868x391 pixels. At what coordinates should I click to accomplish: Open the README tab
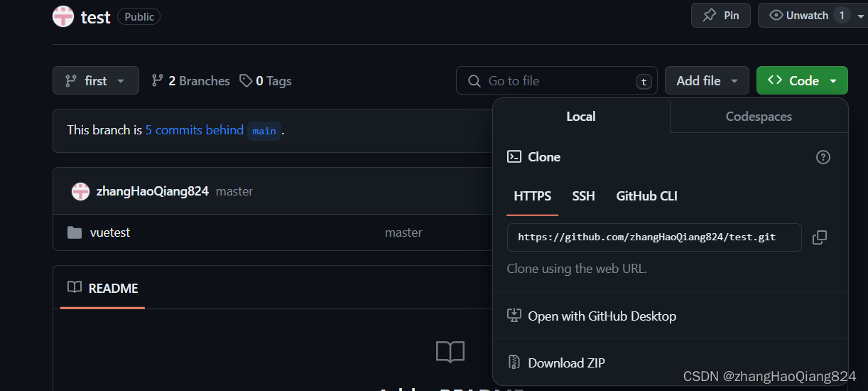103,288
